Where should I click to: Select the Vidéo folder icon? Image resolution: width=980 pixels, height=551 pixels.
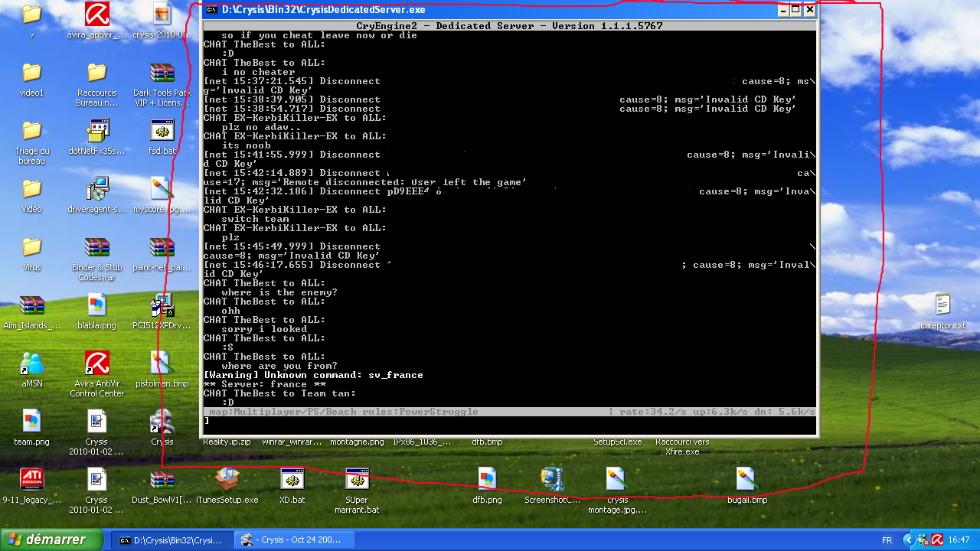pyautogui.click(x=31, y=188)
